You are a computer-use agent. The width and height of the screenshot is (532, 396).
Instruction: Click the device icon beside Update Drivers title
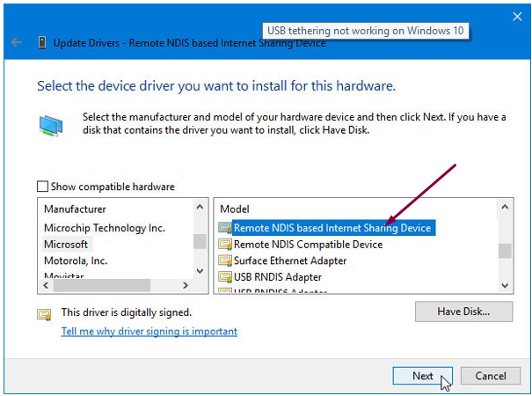(42, 43)
